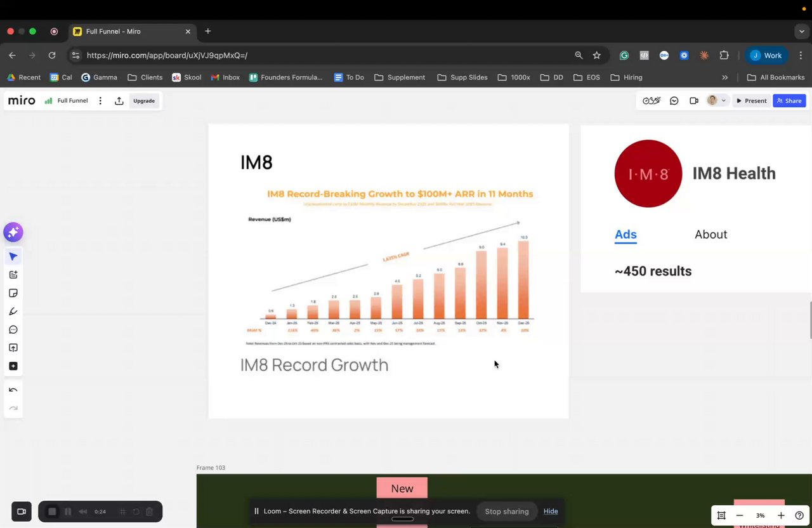Open the upload tool in left toolbar
The image size is (812, 528).
coord(13,348)
